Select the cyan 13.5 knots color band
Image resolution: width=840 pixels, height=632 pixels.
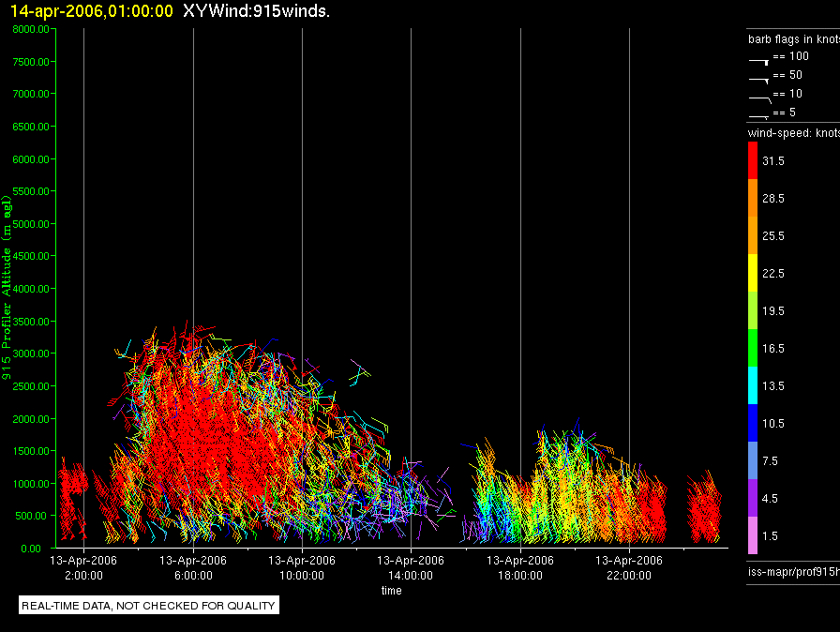(753, 385)
